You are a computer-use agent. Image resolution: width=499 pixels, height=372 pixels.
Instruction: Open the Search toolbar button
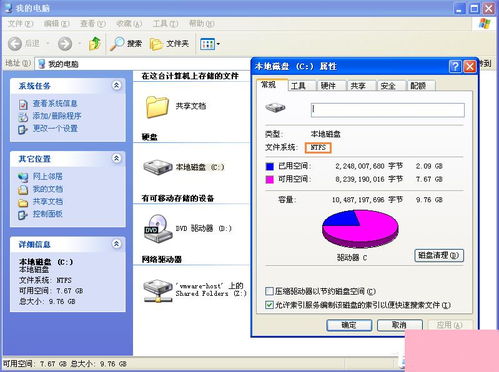tap(126, 44)
